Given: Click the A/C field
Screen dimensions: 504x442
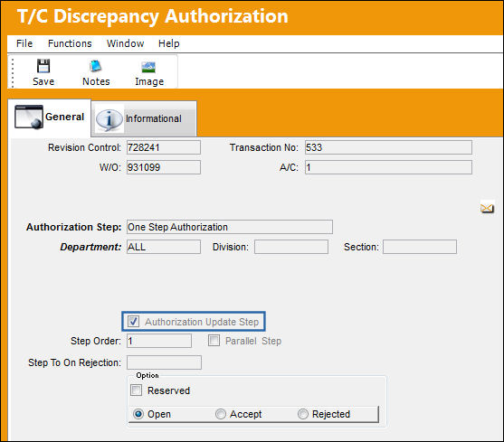Looking at the screenshot, I should [388, 167].
